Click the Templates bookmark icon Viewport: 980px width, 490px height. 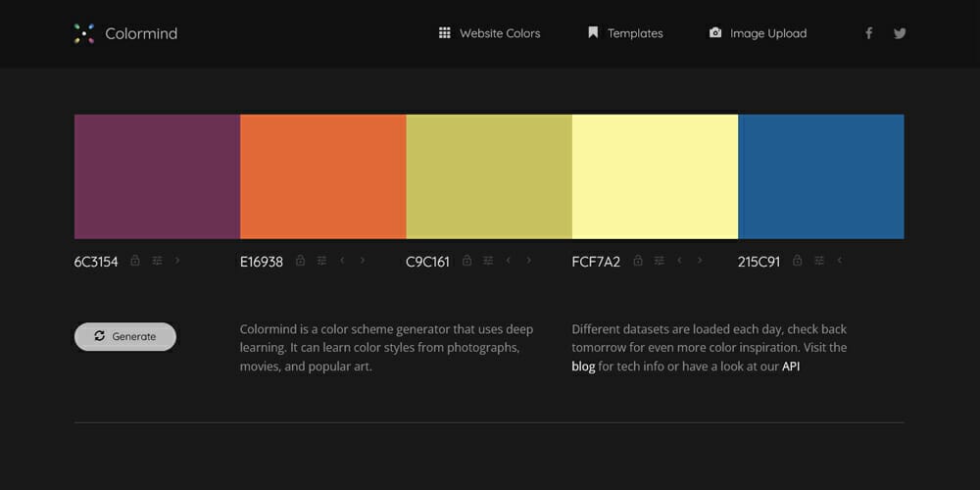click(x=593, y=32)
